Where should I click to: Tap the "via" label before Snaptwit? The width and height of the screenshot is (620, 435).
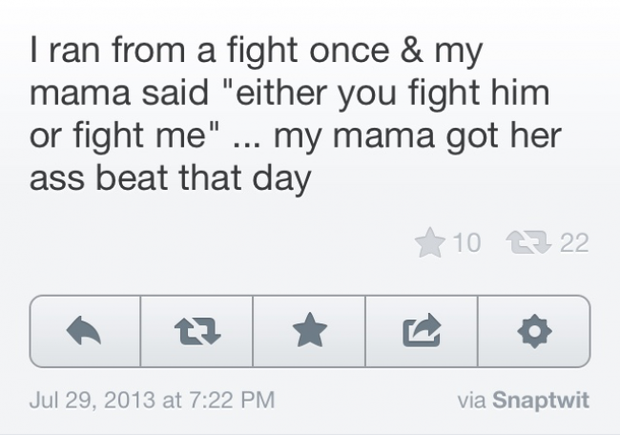pos(471,400)
